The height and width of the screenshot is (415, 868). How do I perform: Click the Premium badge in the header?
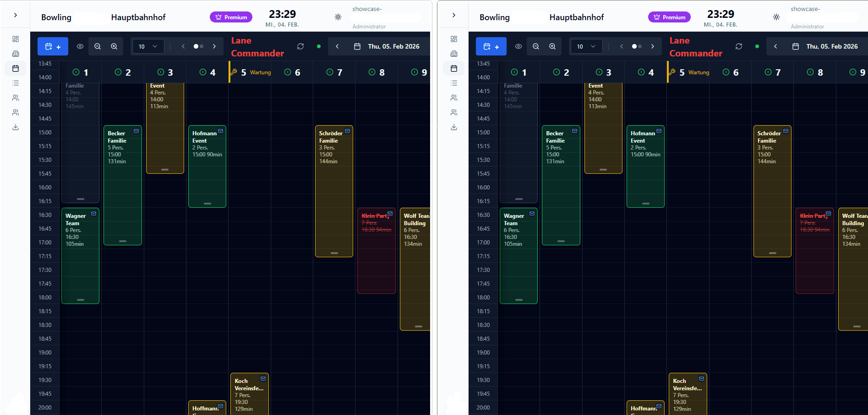[231, 17]
